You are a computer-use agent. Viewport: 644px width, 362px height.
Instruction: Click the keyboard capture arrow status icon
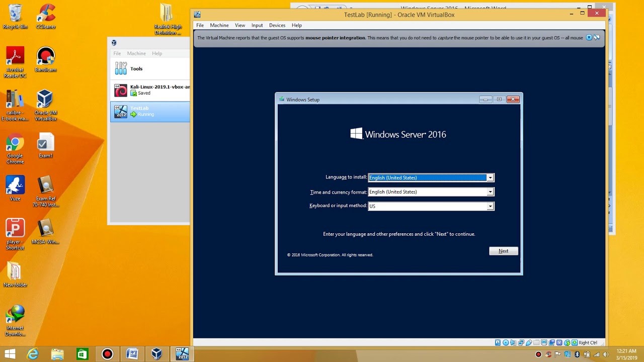click(575, 342)
